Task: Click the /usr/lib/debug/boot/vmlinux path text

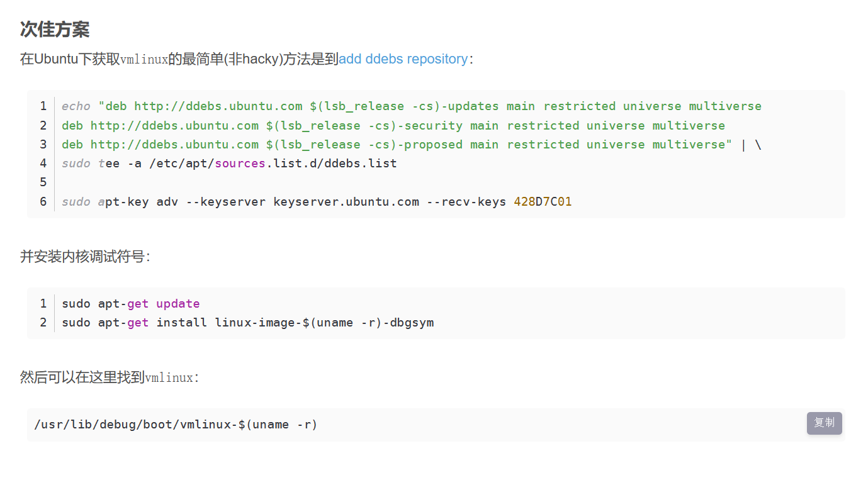Action: coord(176,425)
